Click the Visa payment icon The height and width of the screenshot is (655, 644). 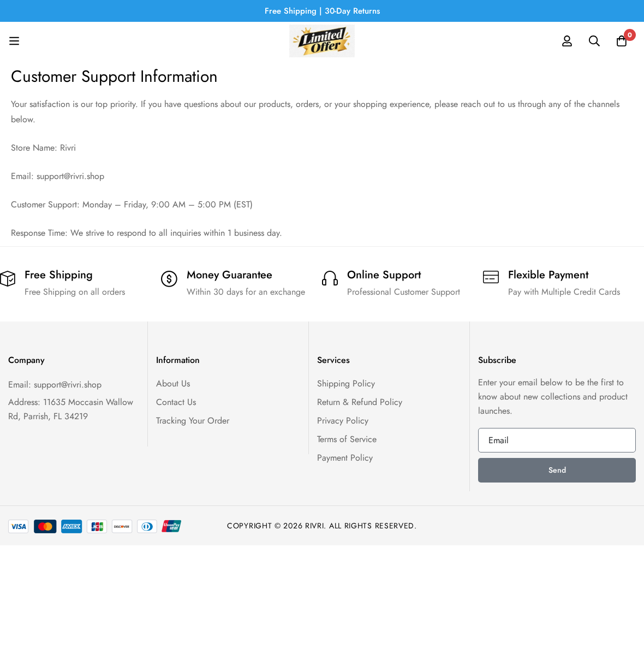point(19,526)
